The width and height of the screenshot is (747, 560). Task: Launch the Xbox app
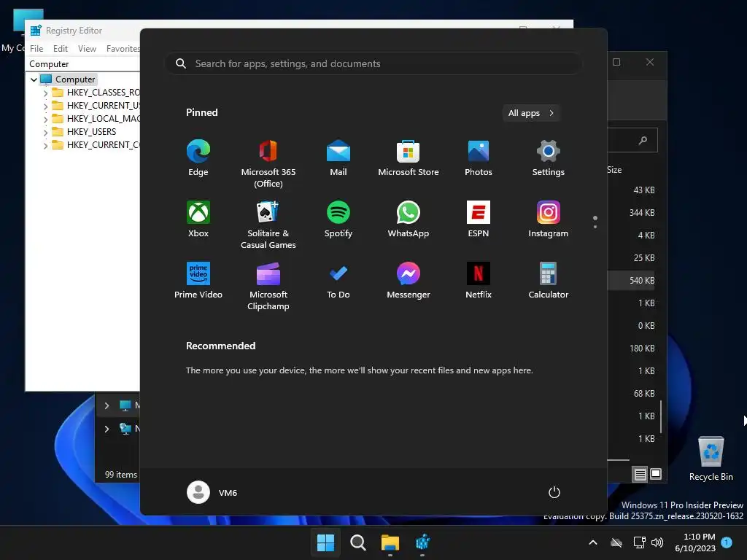[x=198, y=219]
